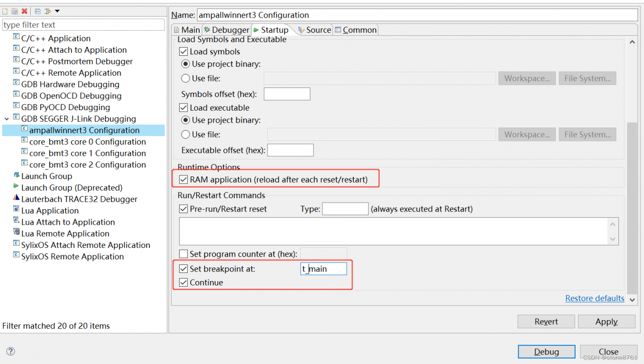Click the Symbols offset (hex) field
The image size is (644, 364).
tap(287, 94)
